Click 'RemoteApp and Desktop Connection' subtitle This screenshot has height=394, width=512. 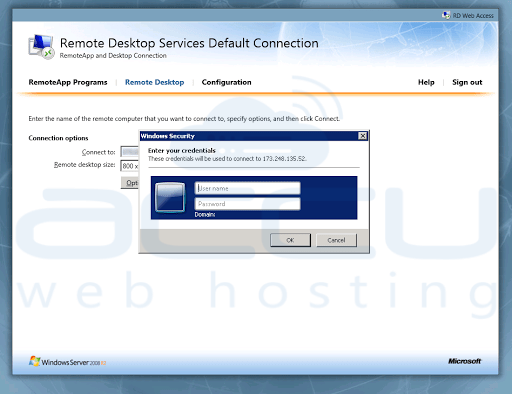click(x=113, y=56)
